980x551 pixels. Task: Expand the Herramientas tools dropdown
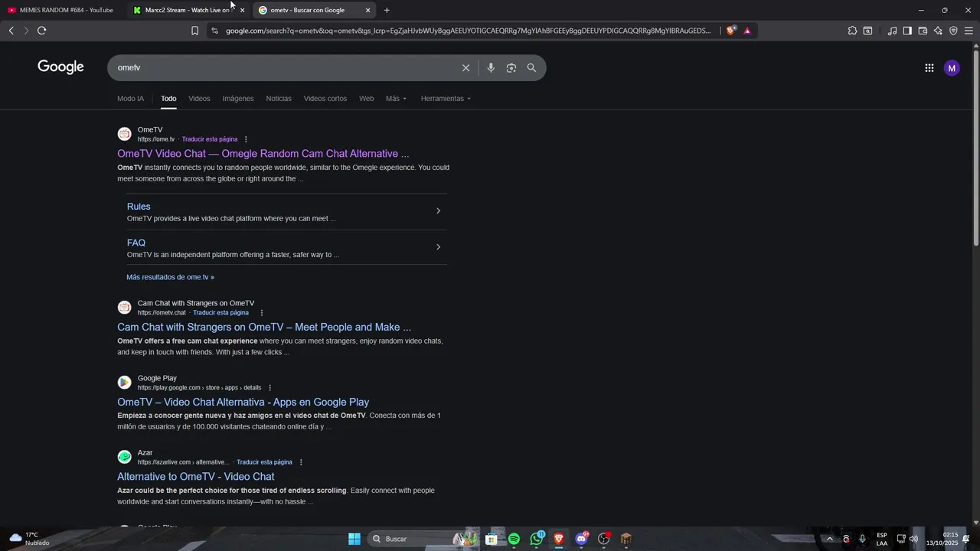pos(446,99)
